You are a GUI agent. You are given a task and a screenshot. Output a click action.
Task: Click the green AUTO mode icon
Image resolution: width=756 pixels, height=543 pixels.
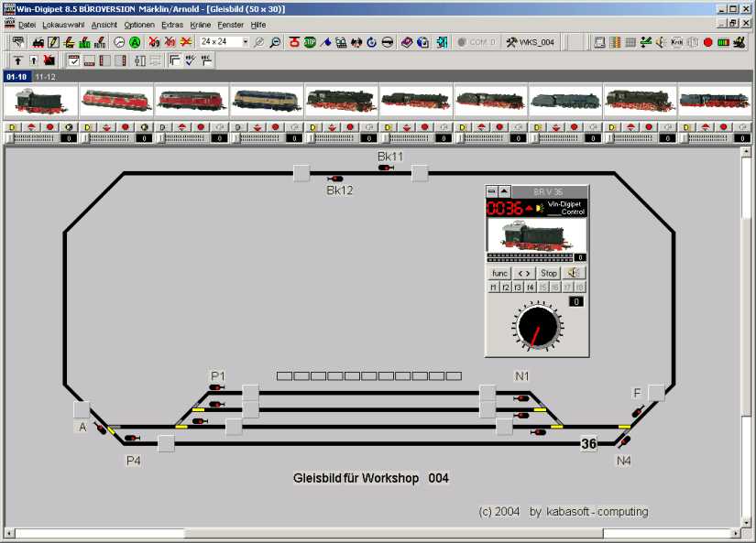(134, 41)
